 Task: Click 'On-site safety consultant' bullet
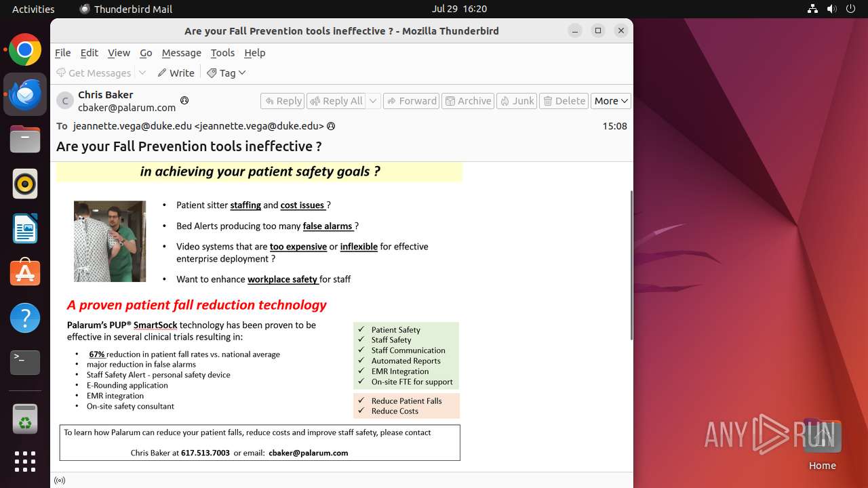[x=130, y=406]
